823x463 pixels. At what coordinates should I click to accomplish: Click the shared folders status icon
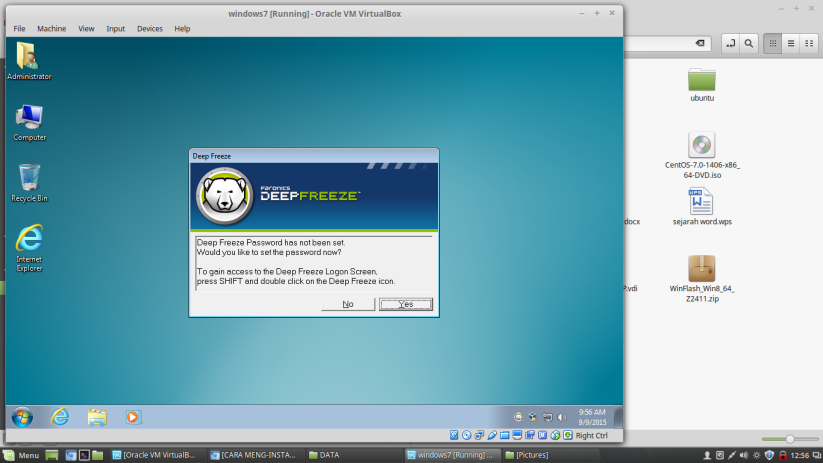[504, 435]
